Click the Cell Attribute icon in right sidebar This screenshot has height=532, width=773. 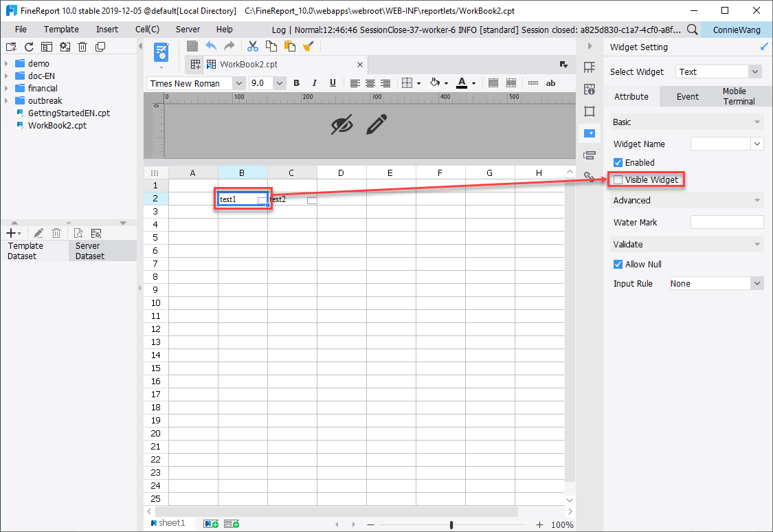pyautogui.click(x=590, y=89)
